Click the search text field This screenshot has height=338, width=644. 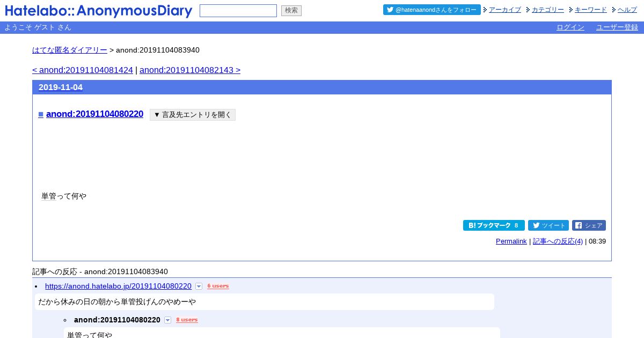pyautogui.click(x=238, y=11)
